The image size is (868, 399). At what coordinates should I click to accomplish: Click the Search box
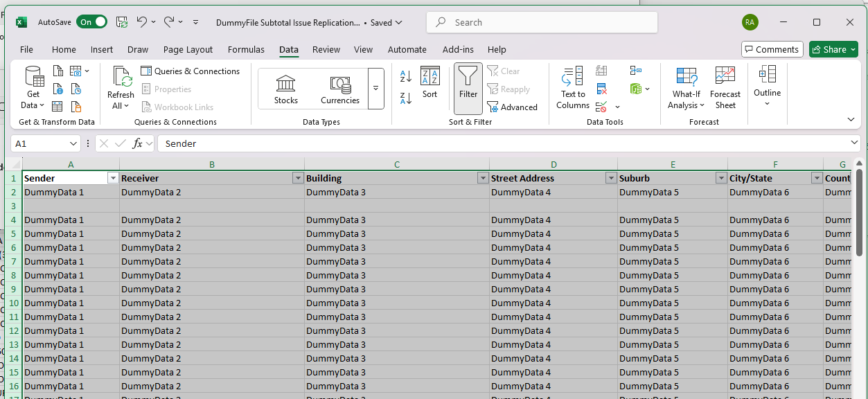click(542, 22)
